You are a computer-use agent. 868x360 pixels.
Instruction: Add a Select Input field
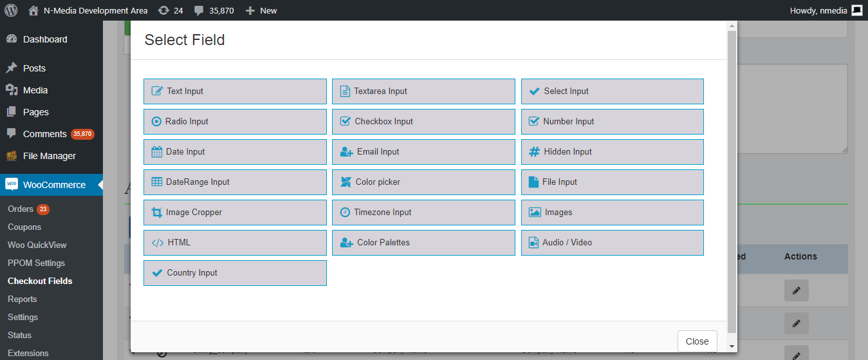[612, 91]
